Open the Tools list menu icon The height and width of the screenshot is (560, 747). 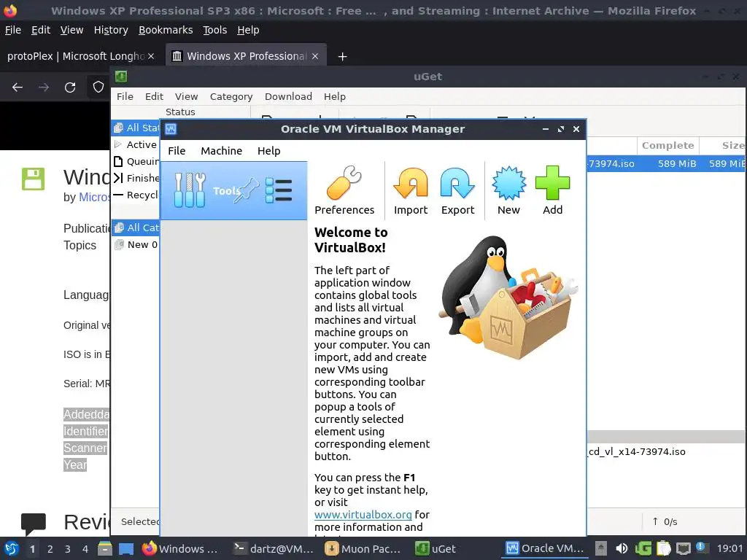[278, 190]
